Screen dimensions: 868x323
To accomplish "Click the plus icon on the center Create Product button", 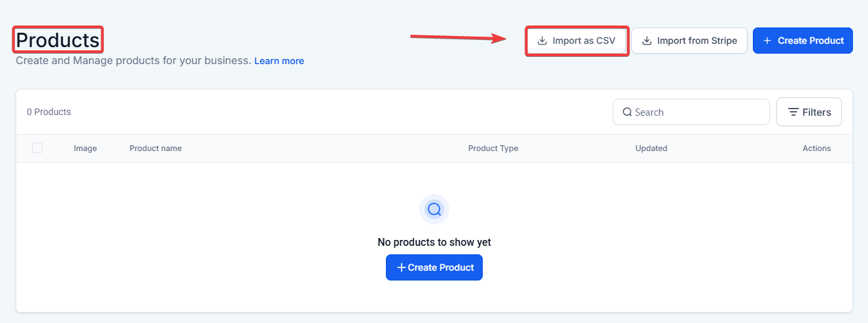I will pyautogui.click(x=401, y=267).
